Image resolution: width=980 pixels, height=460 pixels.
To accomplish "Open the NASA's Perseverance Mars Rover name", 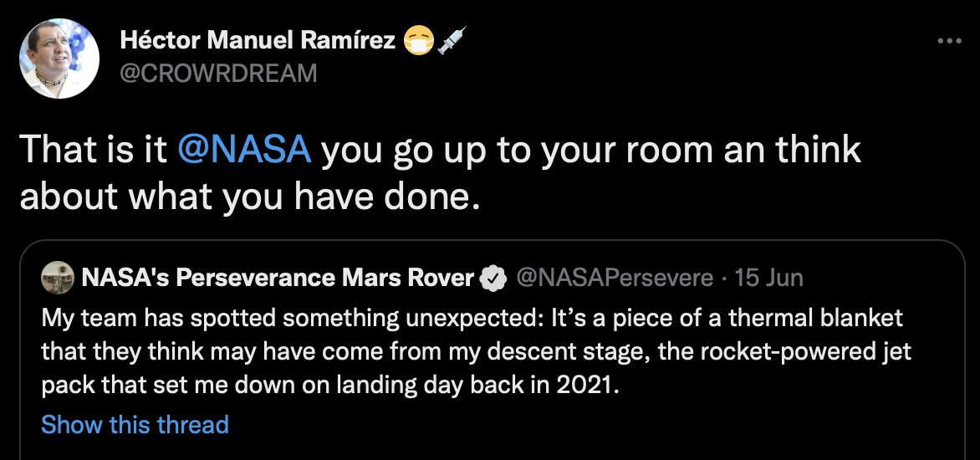I will 278,278.
